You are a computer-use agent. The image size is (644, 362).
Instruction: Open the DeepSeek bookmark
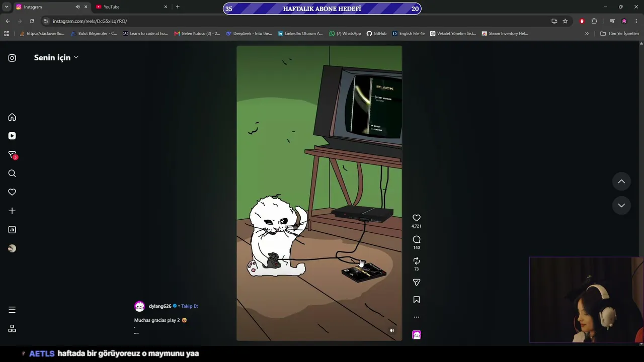point(249,34)
